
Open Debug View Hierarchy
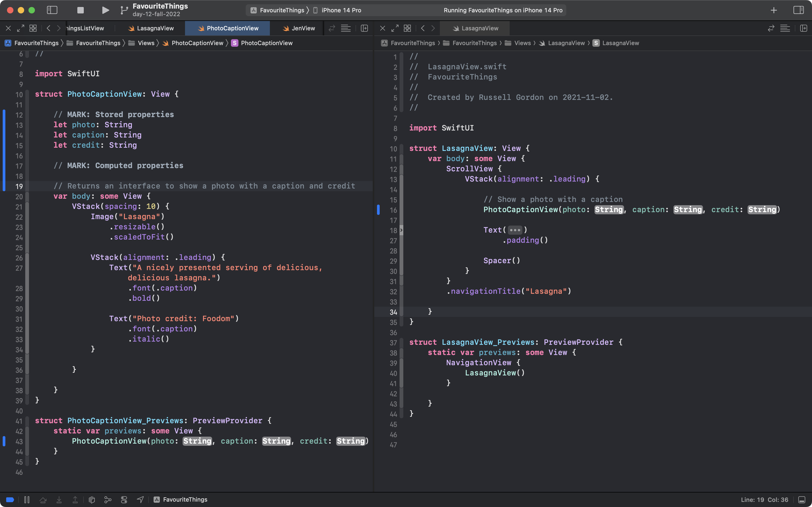pyautogui.click(x=92, y=500)
